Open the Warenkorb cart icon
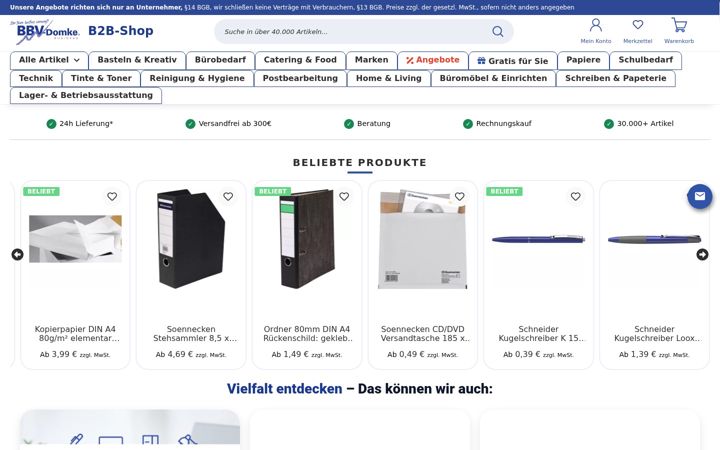This screenshot has height=450, width=720. 679,25
